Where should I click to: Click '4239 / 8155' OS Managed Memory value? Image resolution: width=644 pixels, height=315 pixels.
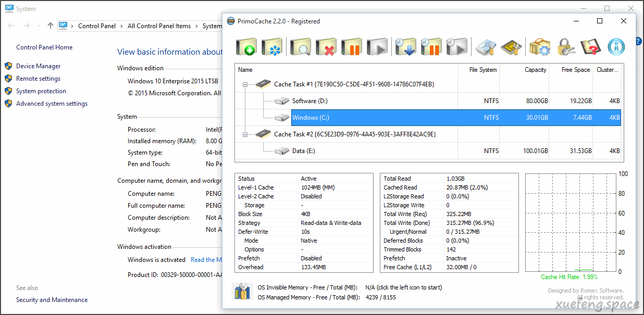[x=380, y=297]
